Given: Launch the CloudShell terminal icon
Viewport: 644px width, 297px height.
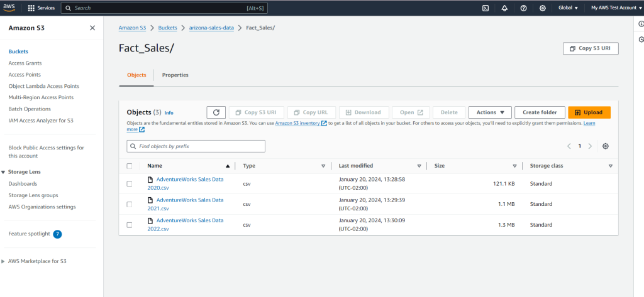Looking at the screenshot, I should coord(486,8).
